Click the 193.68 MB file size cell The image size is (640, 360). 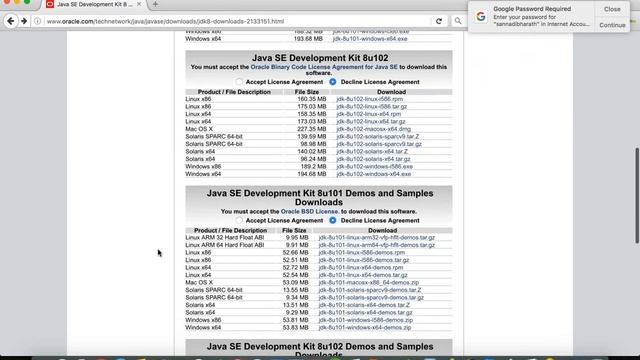click(x=308, y=39)
